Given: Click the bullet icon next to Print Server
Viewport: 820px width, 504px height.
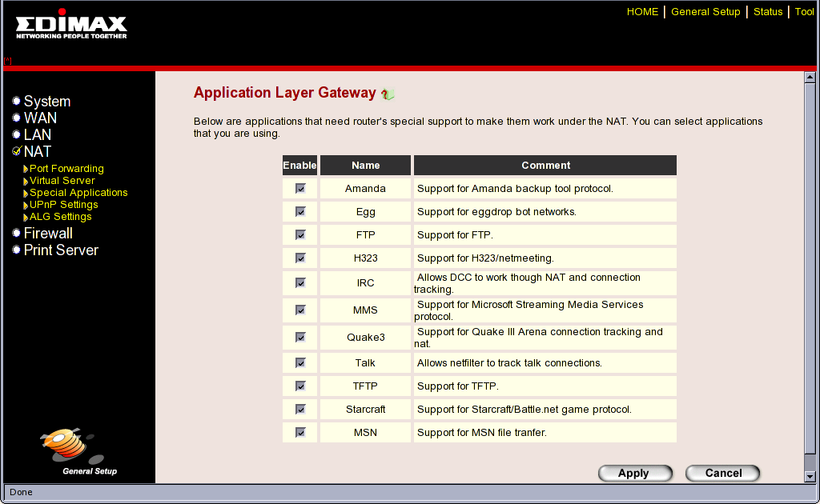Looking at the screenshot, I should pos(16,250).
